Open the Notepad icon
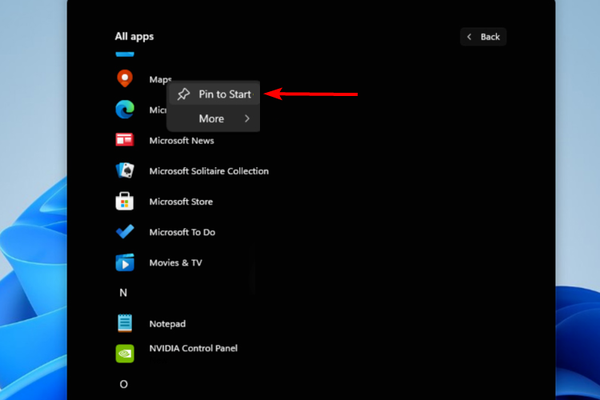600x400 pixels. 125,323
